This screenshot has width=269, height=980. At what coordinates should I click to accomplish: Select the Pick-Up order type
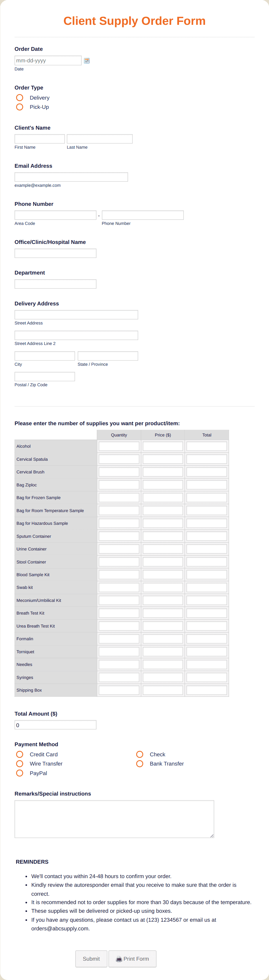pyautogui.click(x=19, y=107)
